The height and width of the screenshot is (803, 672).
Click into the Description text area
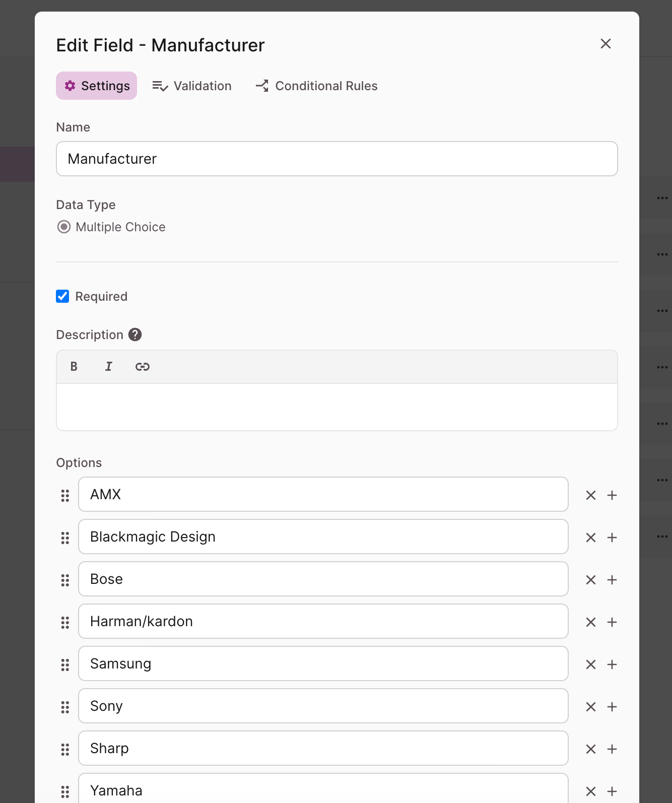click(337, 407)
